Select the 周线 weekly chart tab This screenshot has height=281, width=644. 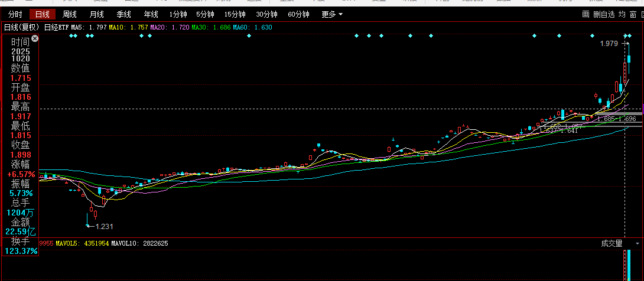pos(70,14)
